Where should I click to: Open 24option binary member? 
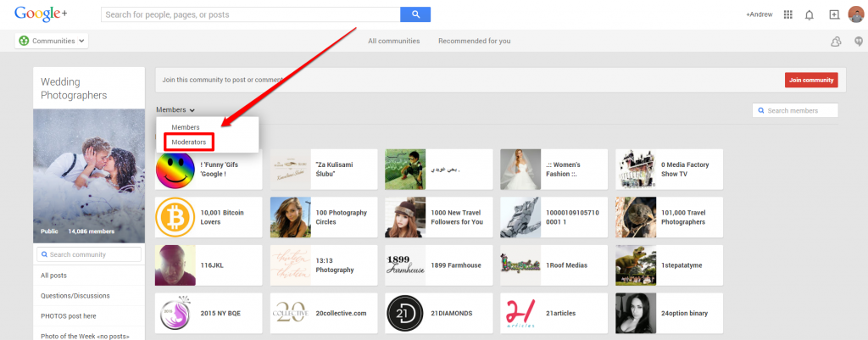670,313
